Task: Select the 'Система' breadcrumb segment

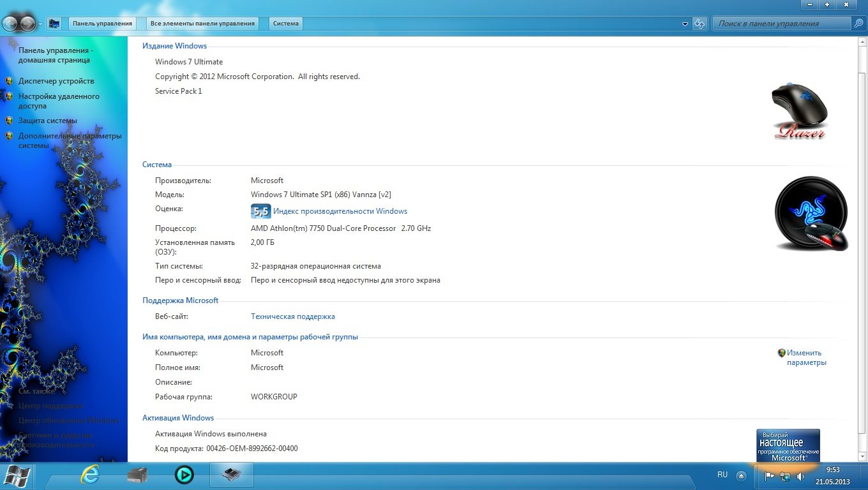Action: point(286,24)
